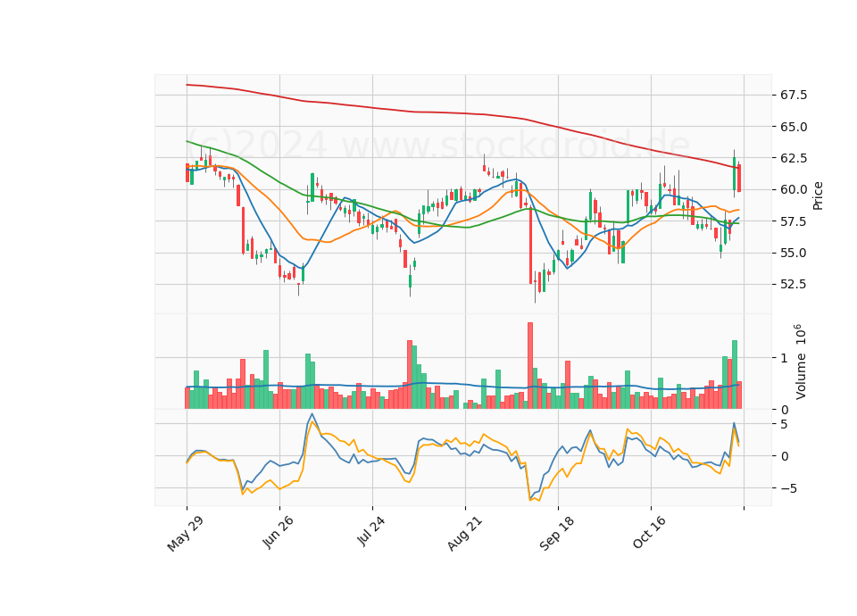Click the volume axis value 1
Viewport: 857px width, 616px height.
pos(785,358)
